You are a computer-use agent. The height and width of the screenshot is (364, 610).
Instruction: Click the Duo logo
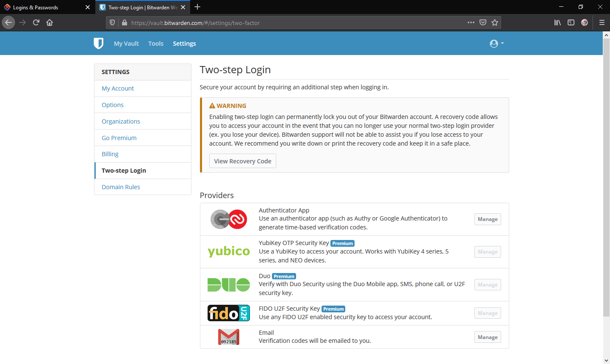point(229,285)
